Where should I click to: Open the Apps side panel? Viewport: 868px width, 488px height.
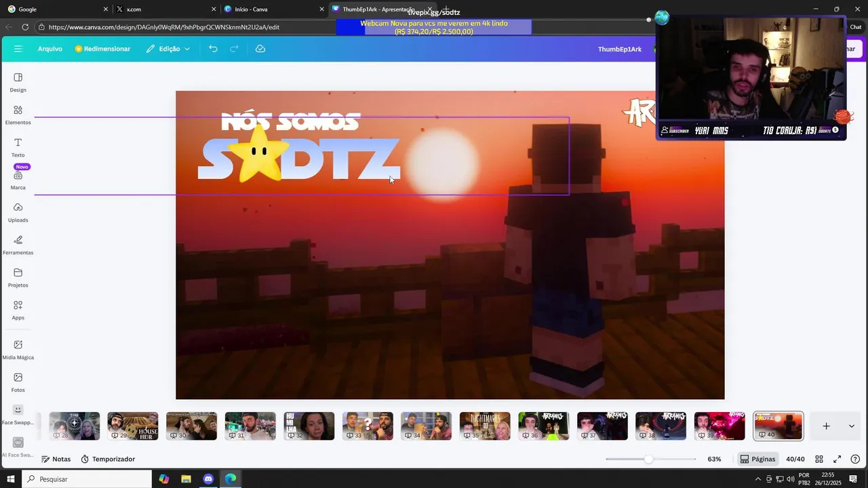(18, 310)
